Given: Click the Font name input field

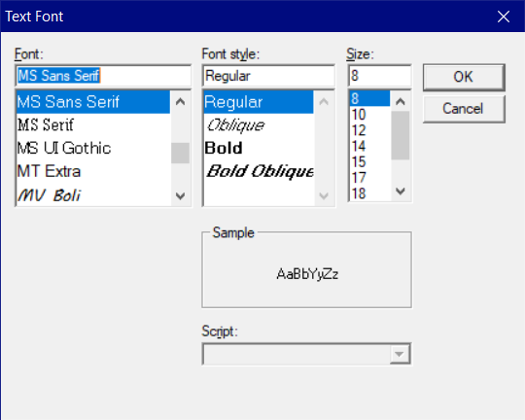Looking at the screenshot, I should (x=103, y=76).
